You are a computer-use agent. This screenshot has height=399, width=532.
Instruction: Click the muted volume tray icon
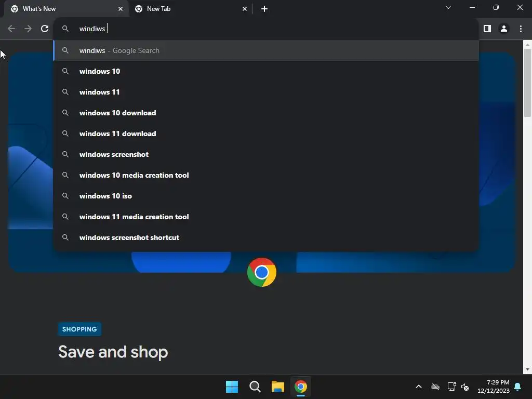point(465,387)
